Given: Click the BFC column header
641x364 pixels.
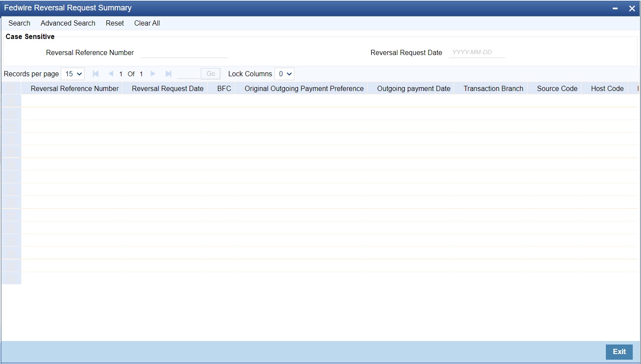Looking at the screenshot, I should pos(224,88).
